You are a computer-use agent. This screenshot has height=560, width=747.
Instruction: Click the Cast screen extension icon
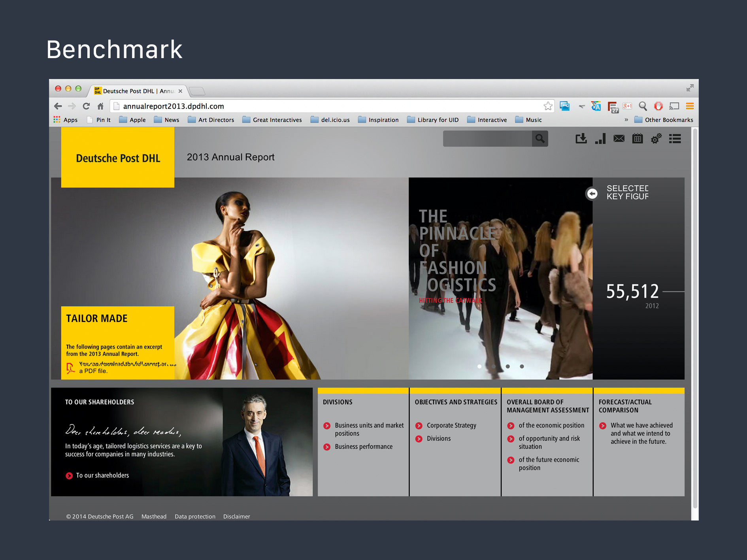(x=674, y=106)
